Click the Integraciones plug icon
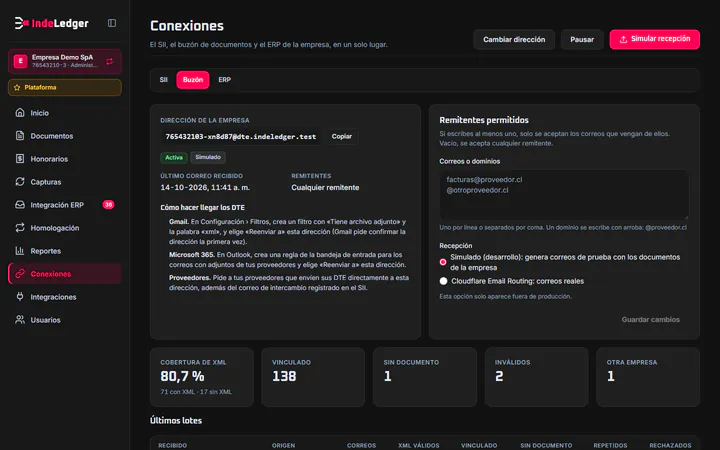This screenshot has height=450, width=720. tap(20, 297)
